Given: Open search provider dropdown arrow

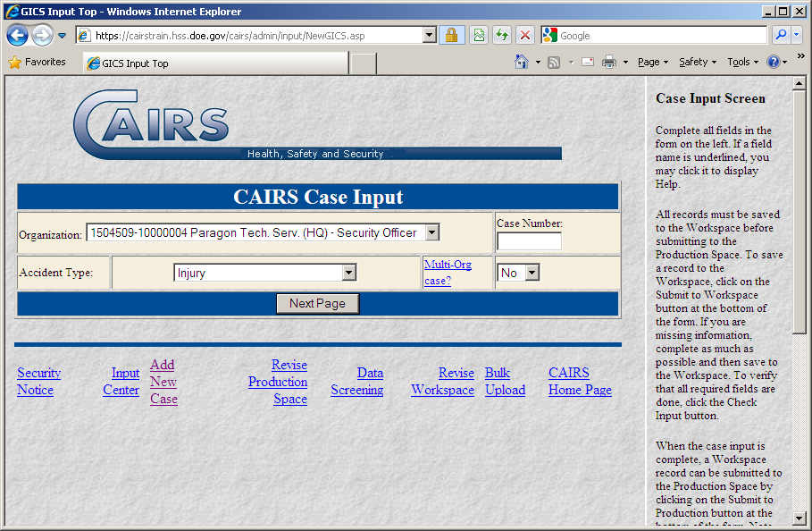Looking at the screenshot, I should pyautogui.click(x=797, y=35).
